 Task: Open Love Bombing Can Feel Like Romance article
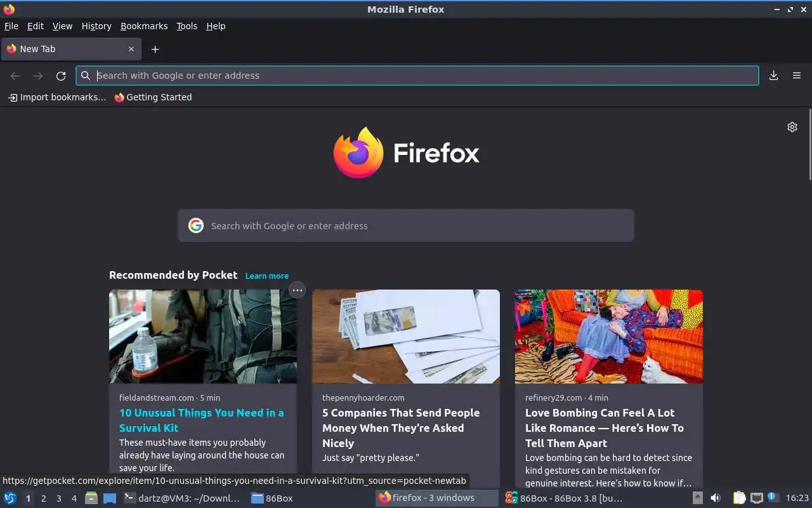[x=605, y=428]
